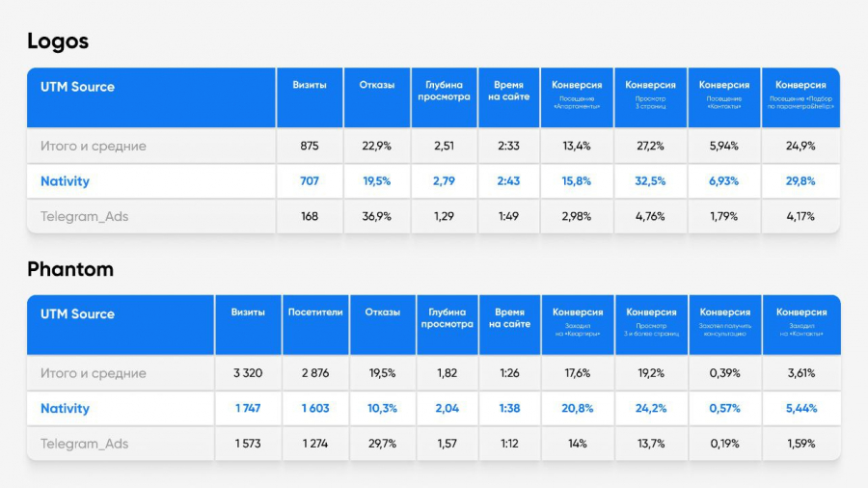Click Logos Nativity conversion value 29,8%
The image size is (868, 488).
point(800,181)
